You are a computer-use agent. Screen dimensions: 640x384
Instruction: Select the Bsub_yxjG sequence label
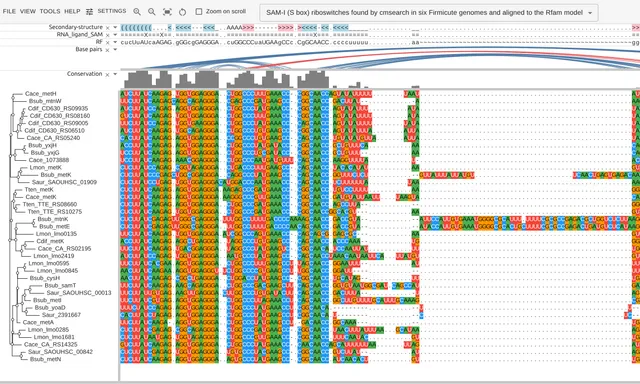(x=45, y=152)
